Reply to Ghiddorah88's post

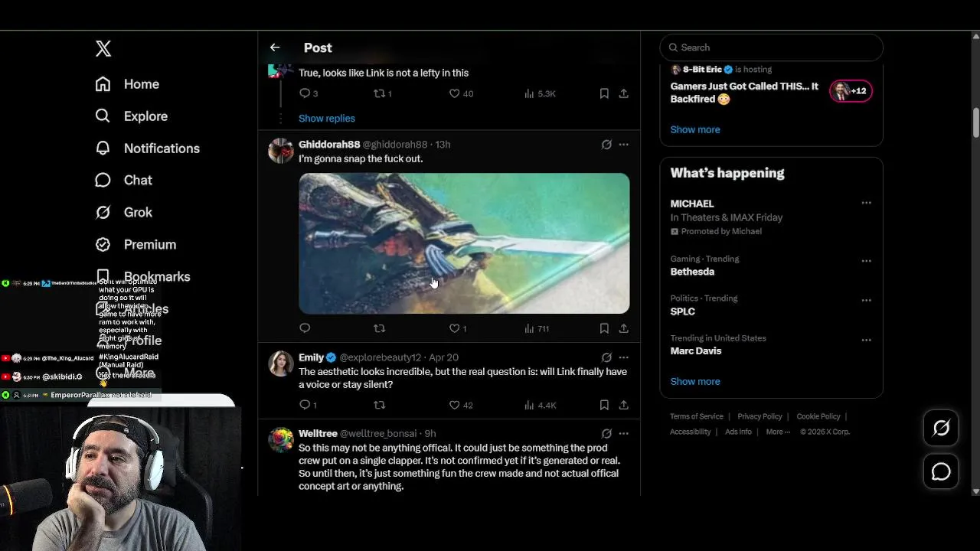pos(305,328)
